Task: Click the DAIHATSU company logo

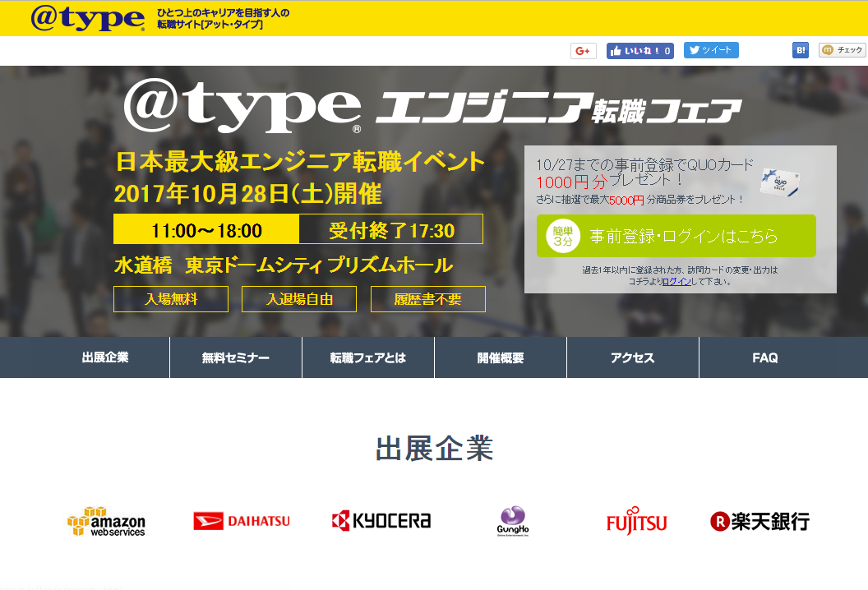Action: 242,521
